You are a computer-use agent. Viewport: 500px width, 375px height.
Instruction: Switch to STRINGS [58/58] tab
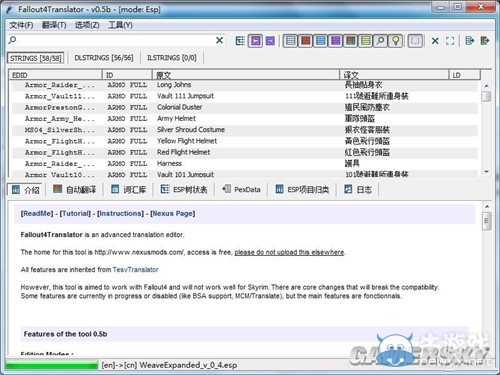(x=35, y=58)
